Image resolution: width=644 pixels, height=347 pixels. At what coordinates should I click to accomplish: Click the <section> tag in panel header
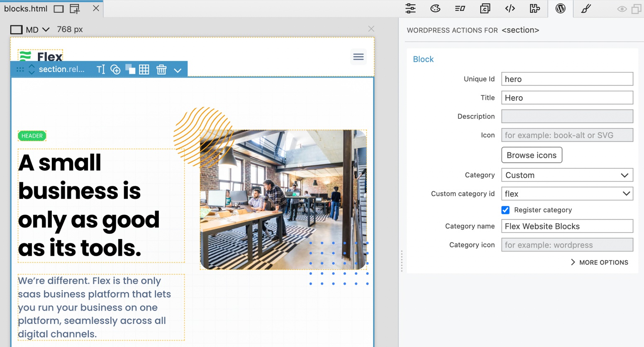click(520, 30)
